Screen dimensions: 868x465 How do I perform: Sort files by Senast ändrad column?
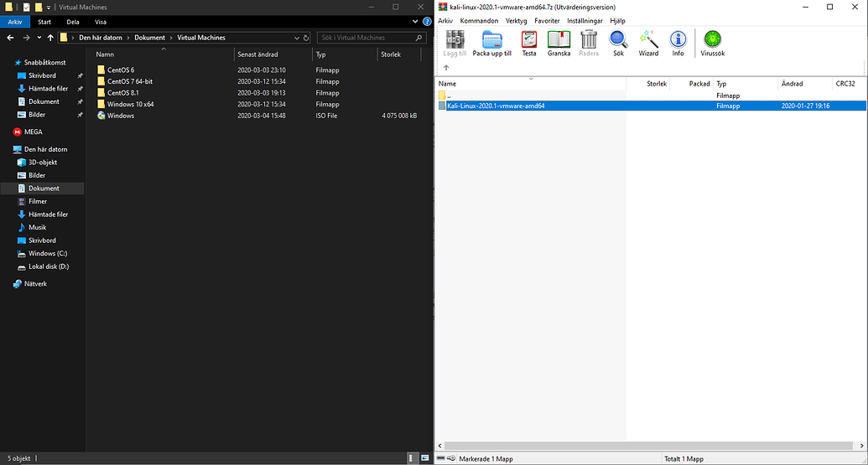click(257, 54)
